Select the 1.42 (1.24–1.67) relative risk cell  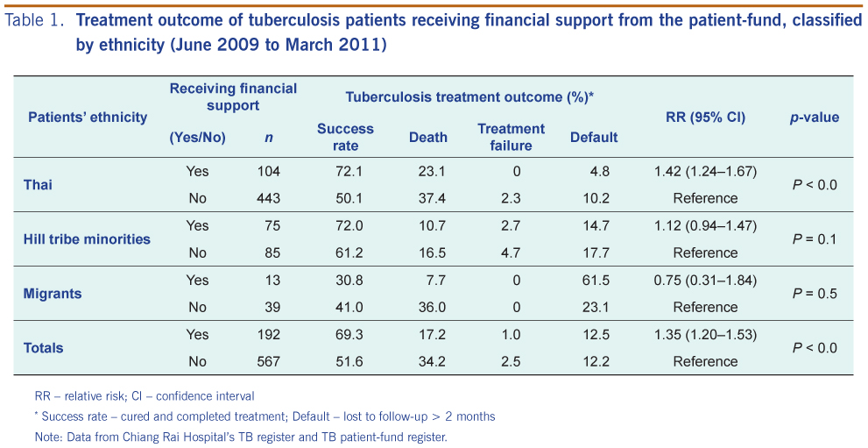(x=705, y=171)
